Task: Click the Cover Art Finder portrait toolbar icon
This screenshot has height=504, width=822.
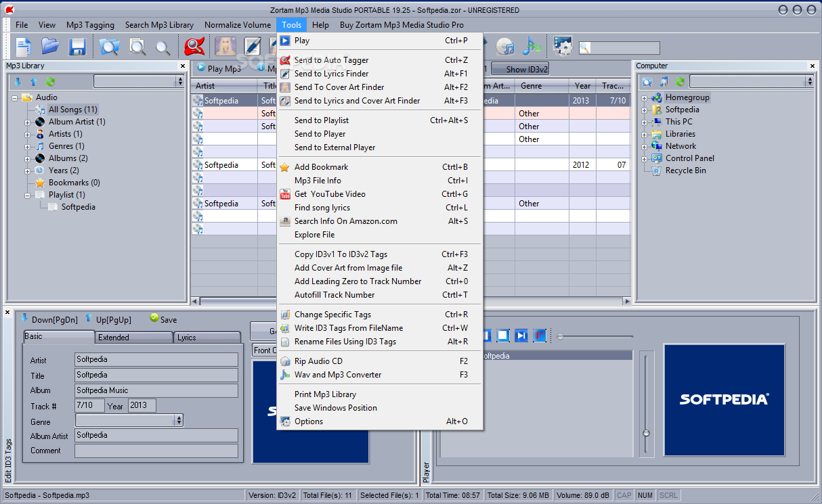Action: 225,46
